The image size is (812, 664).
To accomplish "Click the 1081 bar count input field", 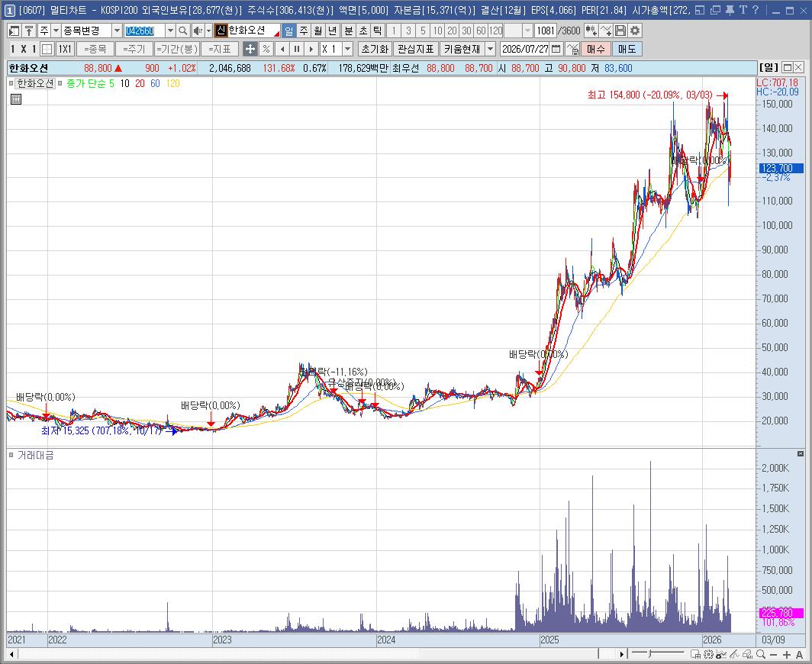I will 546,31.
